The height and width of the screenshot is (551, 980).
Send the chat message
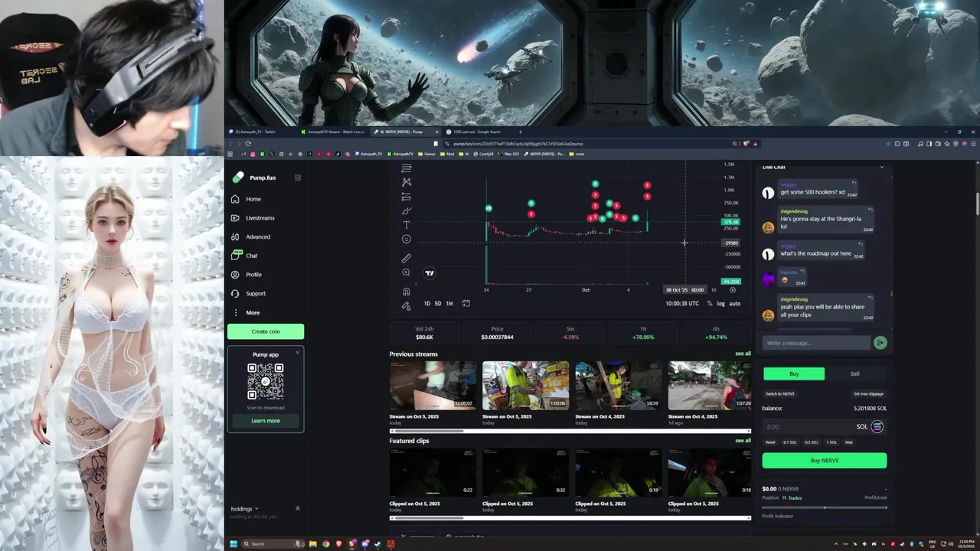tap(880, 343)
